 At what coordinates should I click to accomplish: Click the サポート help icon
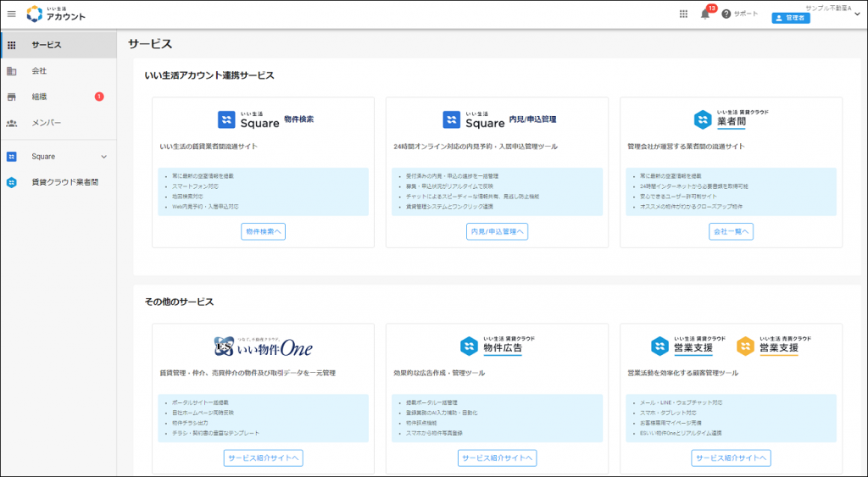(726, 14)
